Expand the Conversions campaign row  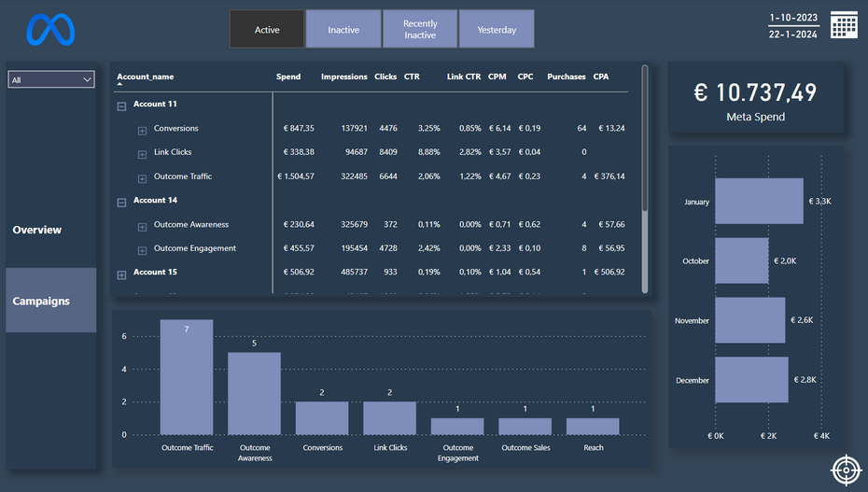pos(142,131)
